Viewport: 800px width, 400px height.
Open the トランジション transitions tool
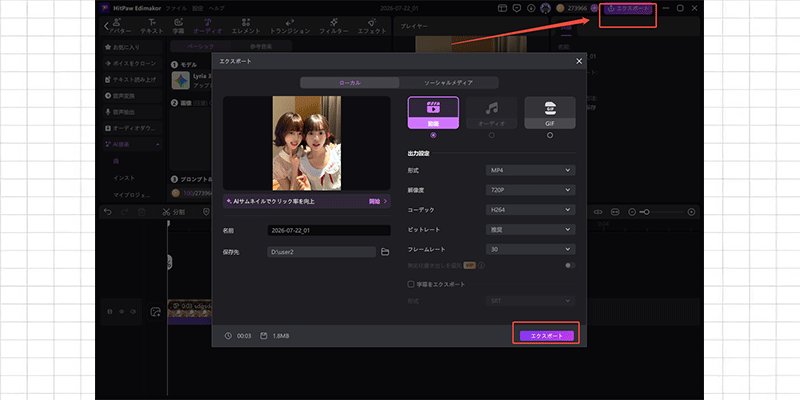(x=290, y=27)
